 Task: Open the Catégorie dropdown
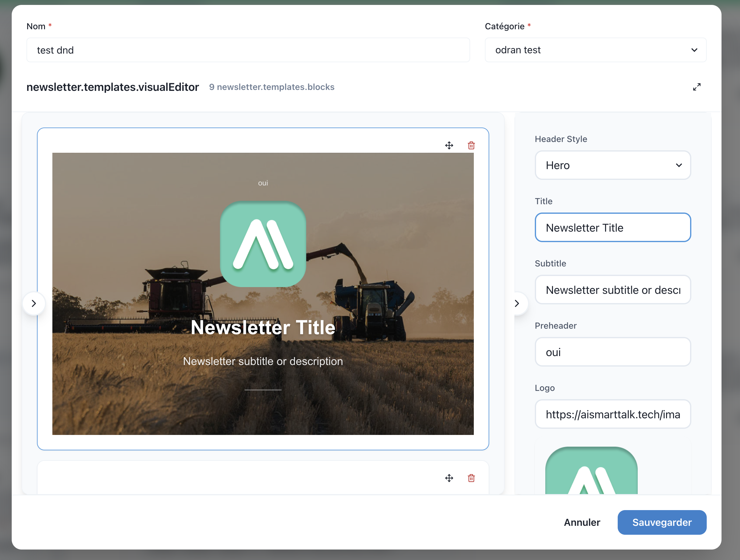click(595, 50)
